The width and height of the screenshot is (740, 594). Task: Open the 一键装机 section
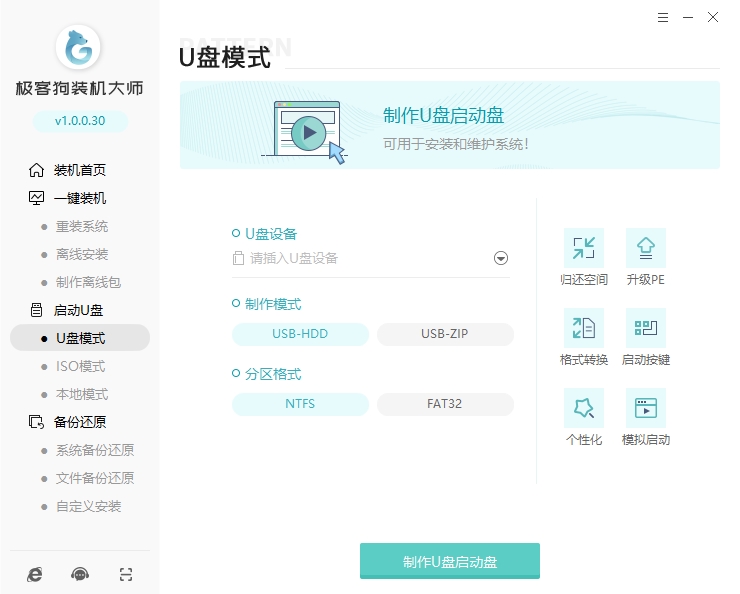pyautogui.click(x=80, y=198)
